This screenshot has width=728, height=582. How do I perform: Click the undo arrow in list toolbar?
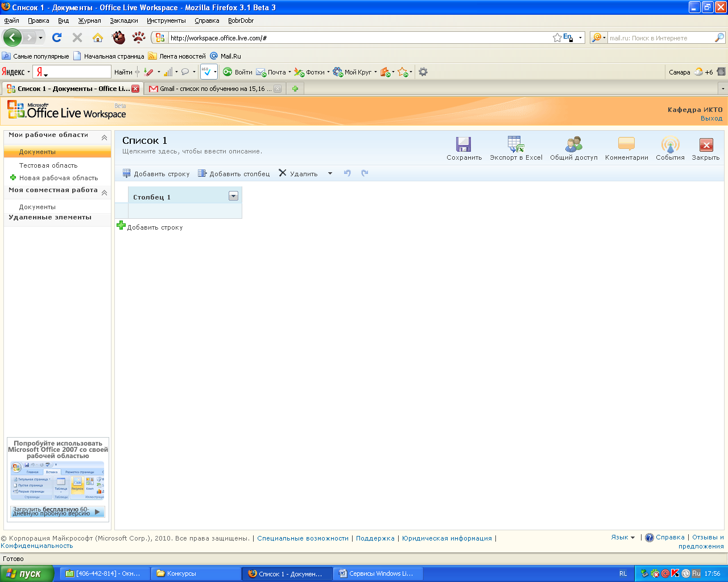point(348,173)
